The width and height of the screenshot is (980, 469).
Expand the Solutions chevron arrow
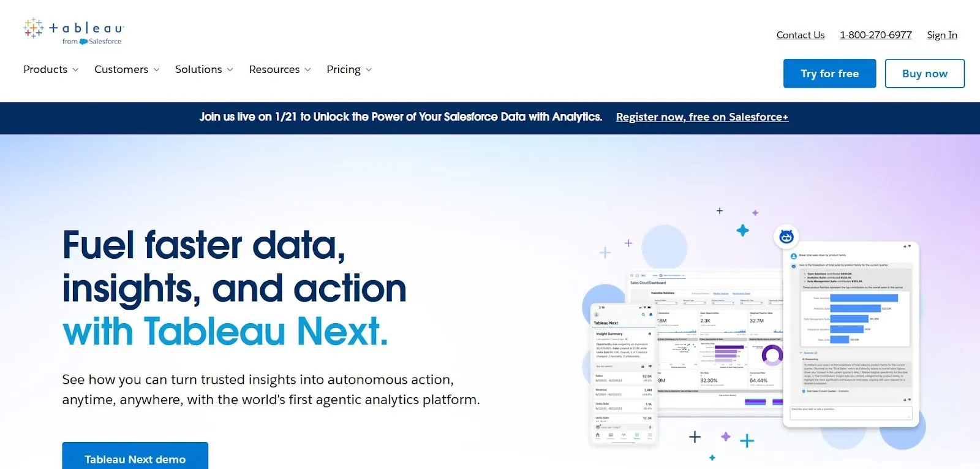pyautogui.click(x=230, y=70)
